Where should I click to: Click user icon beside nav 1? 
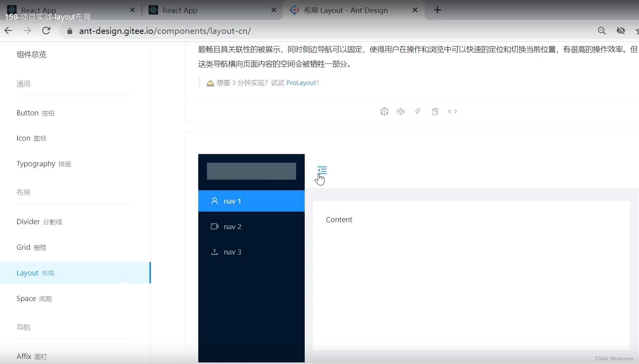click(214, 201)
